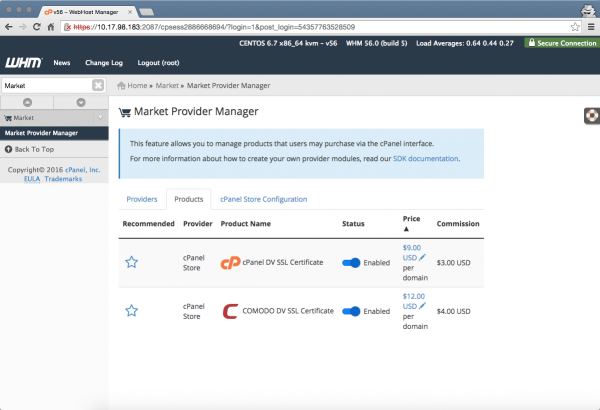The width and height of the screenshot is (600, 410).
Task: Click the collapse-all up arrow in sidebar
Action: click(x=27, y=102)
